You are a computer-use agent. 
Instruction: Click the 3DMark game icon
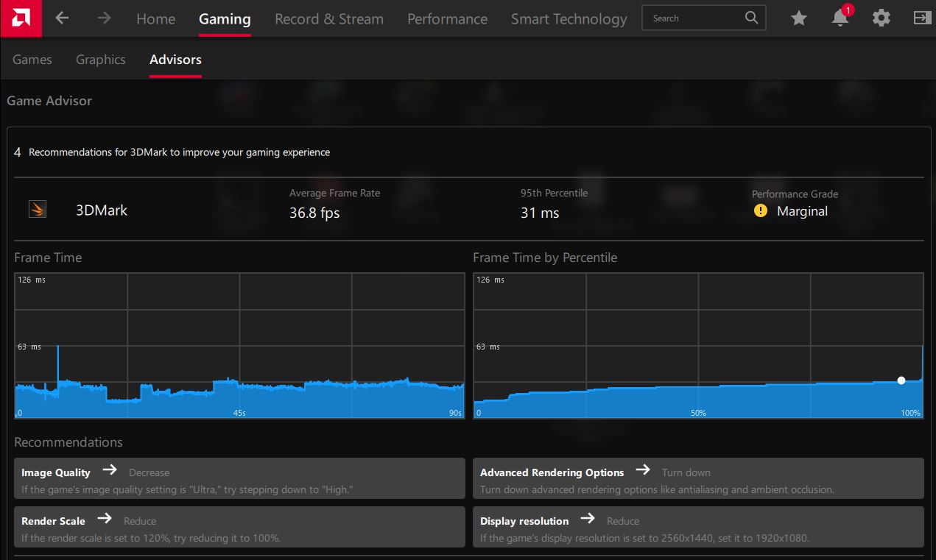(38, 210)
